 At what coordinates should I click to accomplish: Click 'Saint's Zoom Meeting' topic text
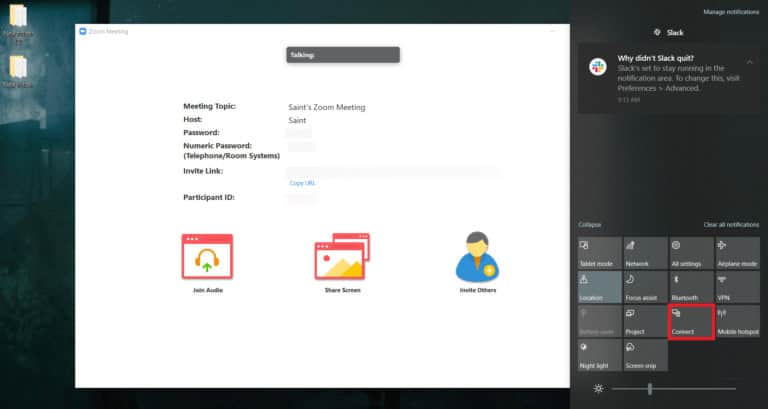pyautogui.click(x=327, y=107)
